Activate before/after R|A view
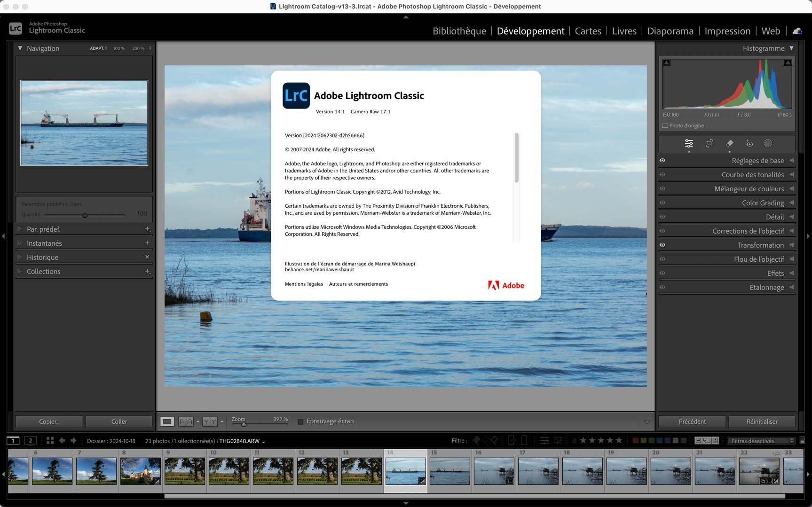The width and height of the screenshot is (812, 507). point(186,421)
